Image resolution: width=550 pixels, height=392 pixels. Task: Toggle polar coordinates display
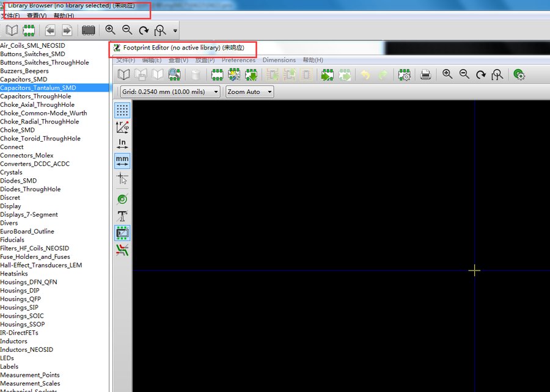[x=122, y=127]
